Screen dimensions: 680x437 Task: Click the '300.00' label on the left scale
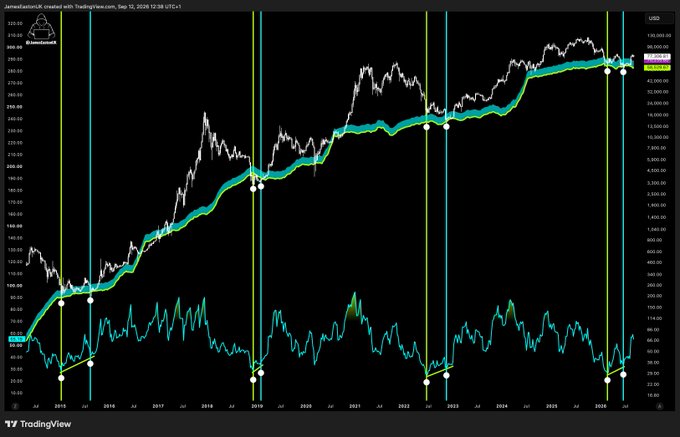[x=15, y=47]
